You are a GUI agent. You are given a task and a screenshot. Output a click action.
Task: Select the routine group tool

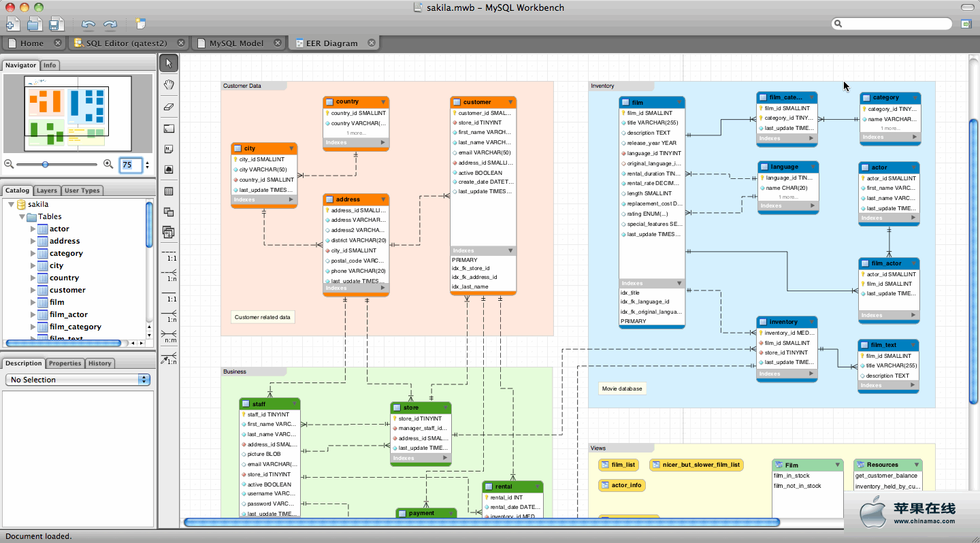point(169,233)
